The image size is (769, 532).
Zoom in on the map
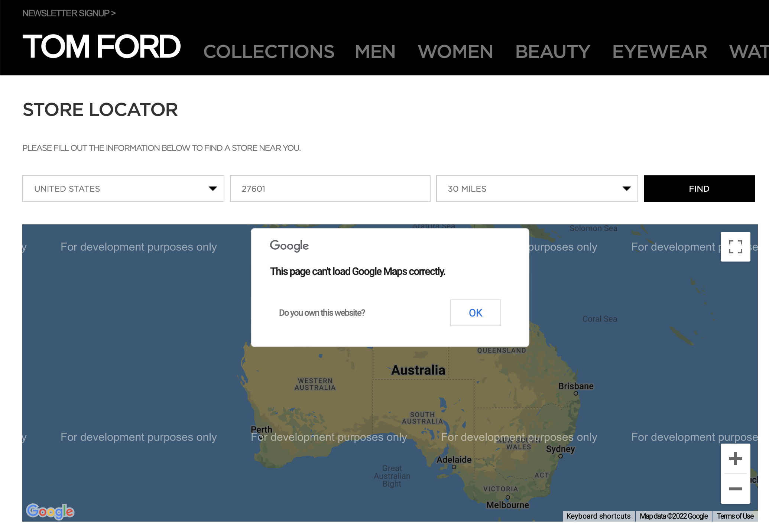[735, 458]
